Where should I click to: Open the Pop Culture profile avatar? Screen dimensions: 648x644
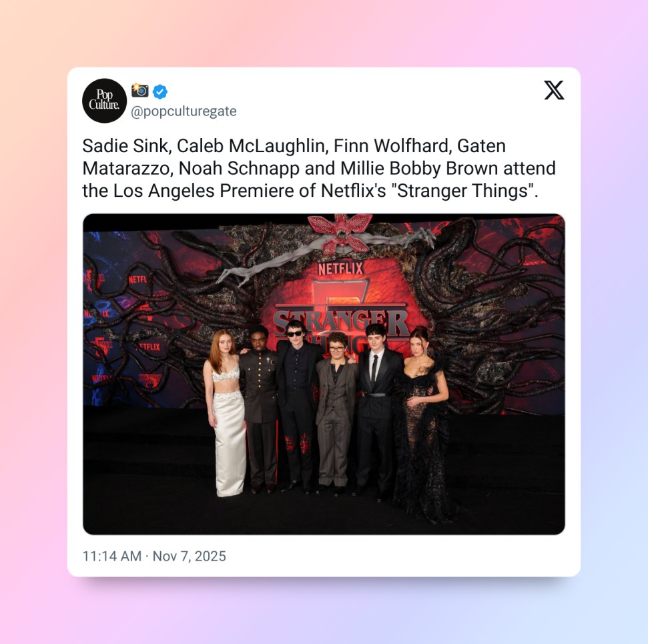point(104,101)
